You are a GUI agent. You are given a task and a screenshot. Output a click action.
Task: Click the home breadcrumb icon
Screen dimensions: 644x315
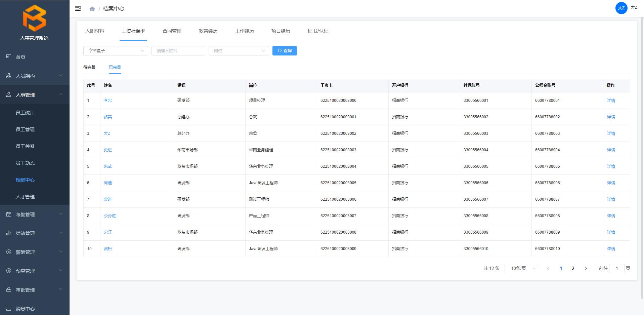pos(92,9)
